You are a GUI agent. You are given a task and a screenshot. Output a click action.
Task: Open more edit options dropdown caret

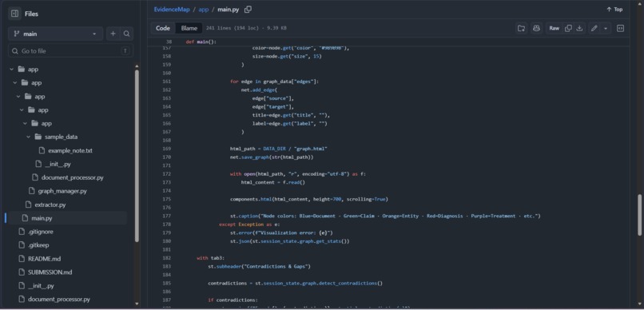606,28
